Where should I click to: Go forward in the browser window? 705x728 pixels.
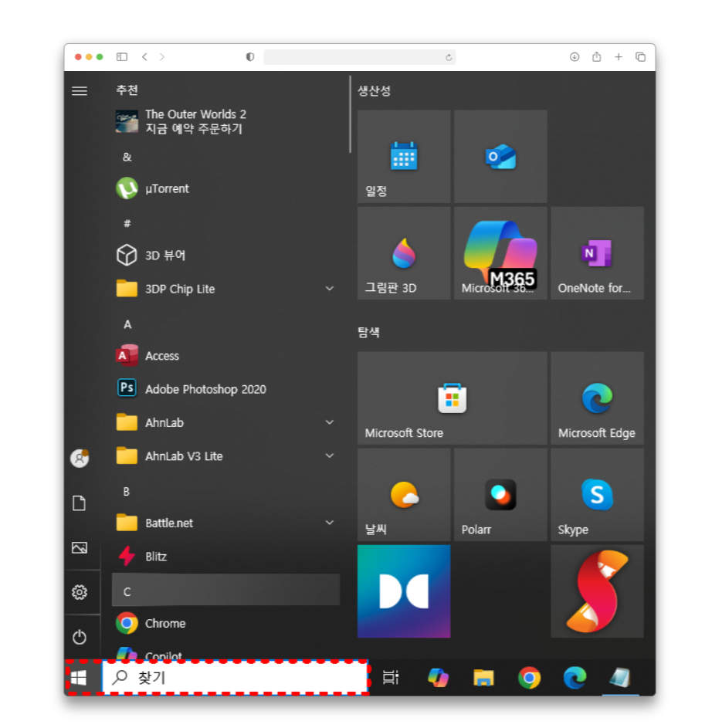162,56
